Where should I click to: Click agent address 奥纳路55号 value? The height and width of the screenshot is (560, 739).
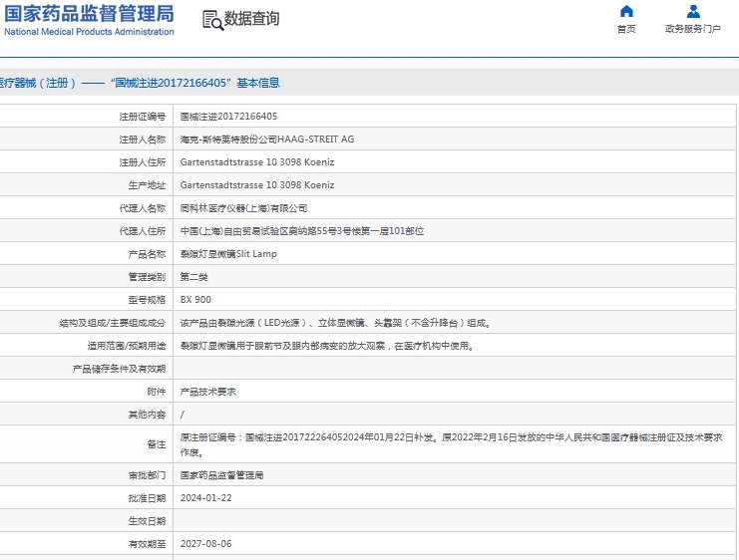[x=302, y=231]
